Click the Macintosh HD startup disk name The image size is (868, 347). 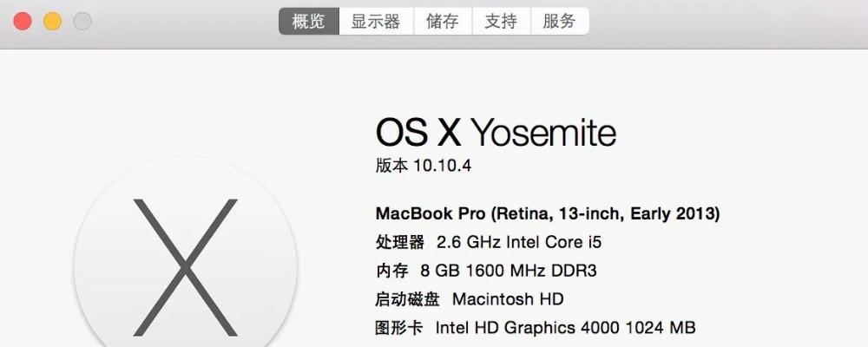click(x=508, y=299)
